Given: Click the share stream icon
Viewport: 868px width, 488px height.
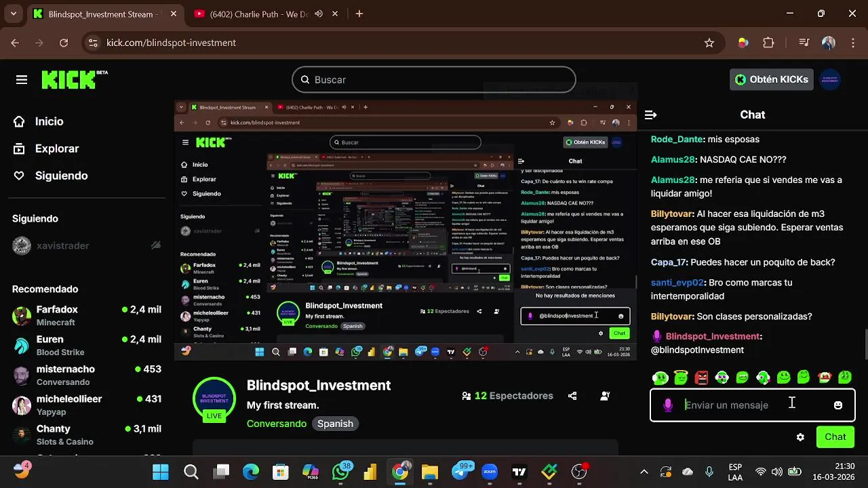Looking at the screenshot, I should tap(572, 396).
